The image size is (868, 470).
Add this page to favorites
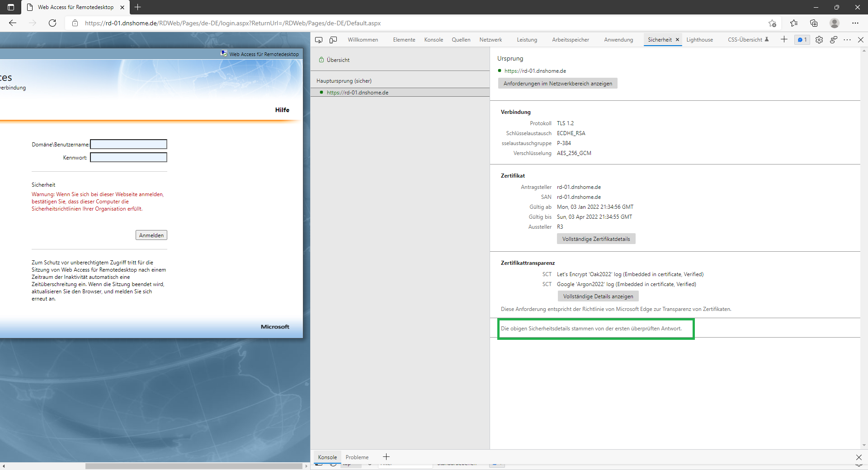point(772,23)
